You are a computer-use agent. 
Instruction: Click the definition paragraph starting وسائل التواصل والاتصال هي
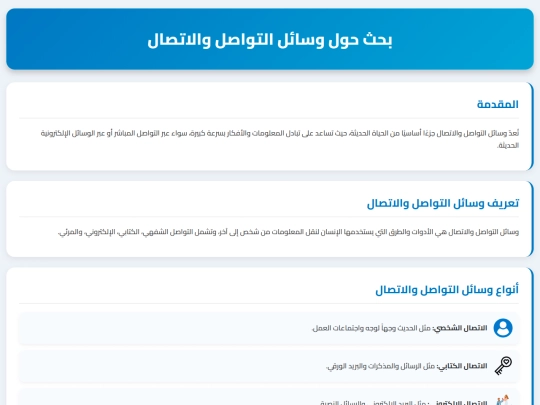288,232
